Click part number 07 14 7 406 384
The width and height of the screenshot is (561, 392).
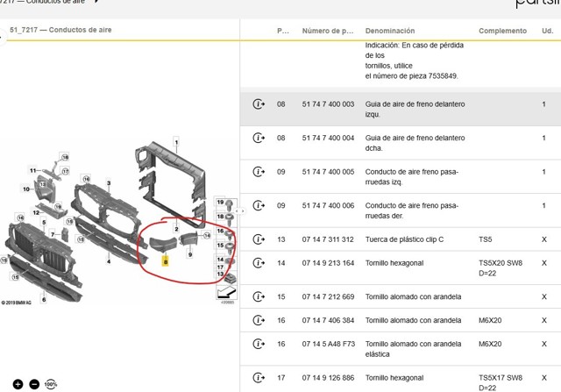[328, 320]
